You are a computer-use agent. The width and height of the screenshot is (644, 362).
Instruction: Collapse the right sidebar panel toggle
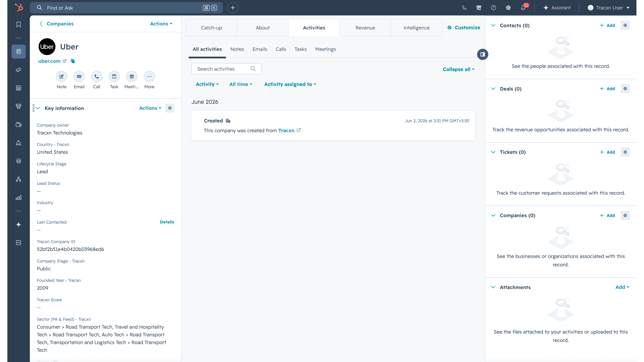483,55
